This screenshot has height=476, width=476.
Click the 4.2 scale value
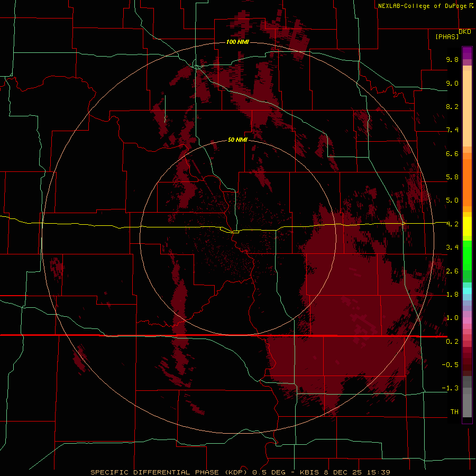click(x=452, y=224)
